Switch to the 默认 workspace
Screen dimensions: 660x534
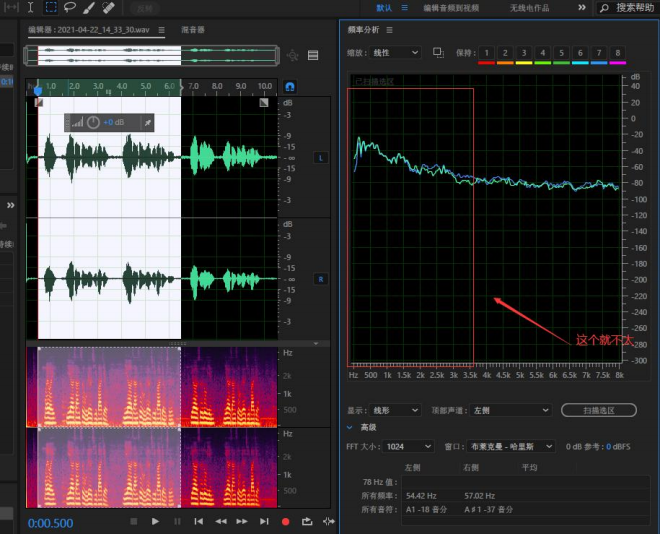click(x=384, y=8)
